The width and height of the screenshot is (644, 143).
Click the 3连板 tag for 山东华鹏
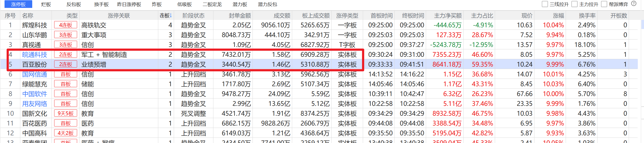coord(65,35)
